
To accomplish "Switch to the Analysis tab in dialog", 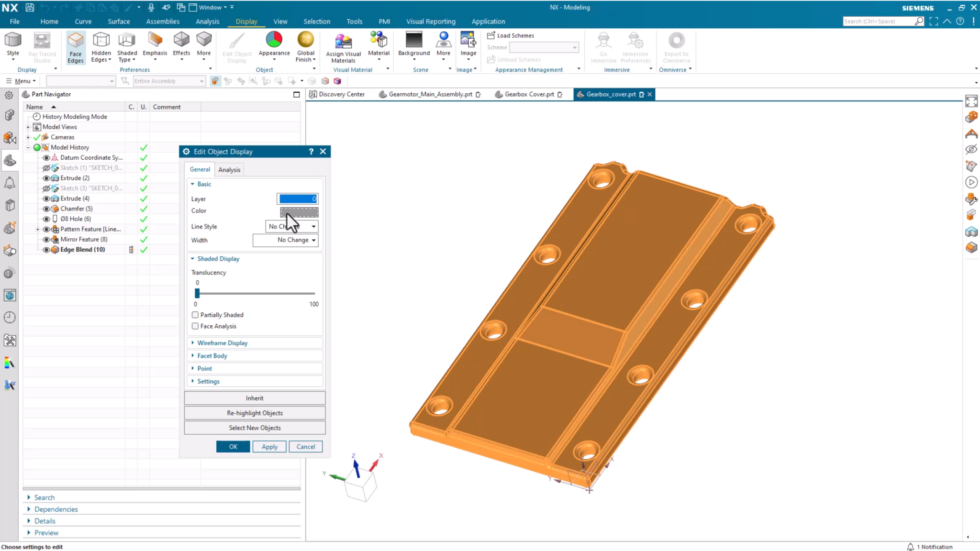I will point(229,169).
